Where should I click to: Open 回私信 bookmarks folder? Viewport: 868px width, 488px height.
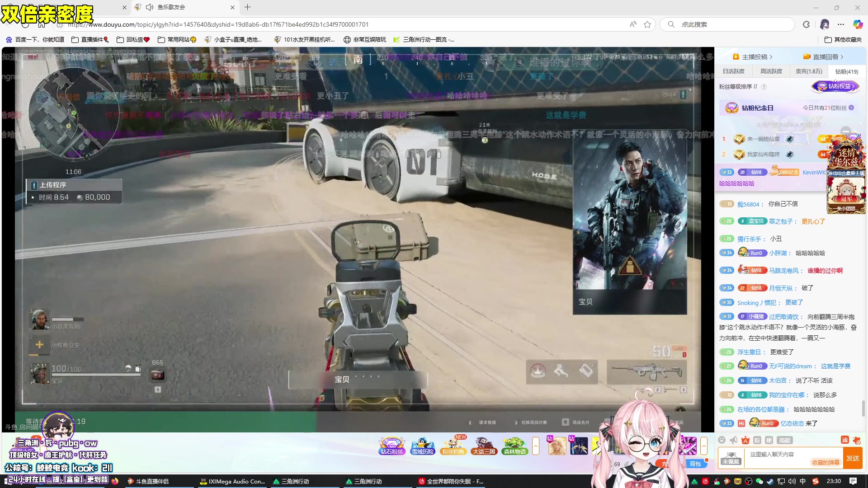(x=133, y=40)
